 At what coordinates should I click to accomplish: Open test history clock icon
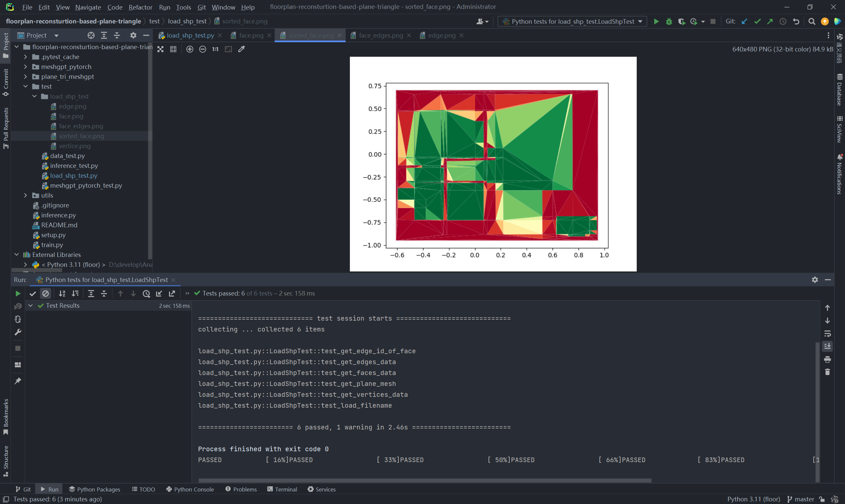(147, 294)
